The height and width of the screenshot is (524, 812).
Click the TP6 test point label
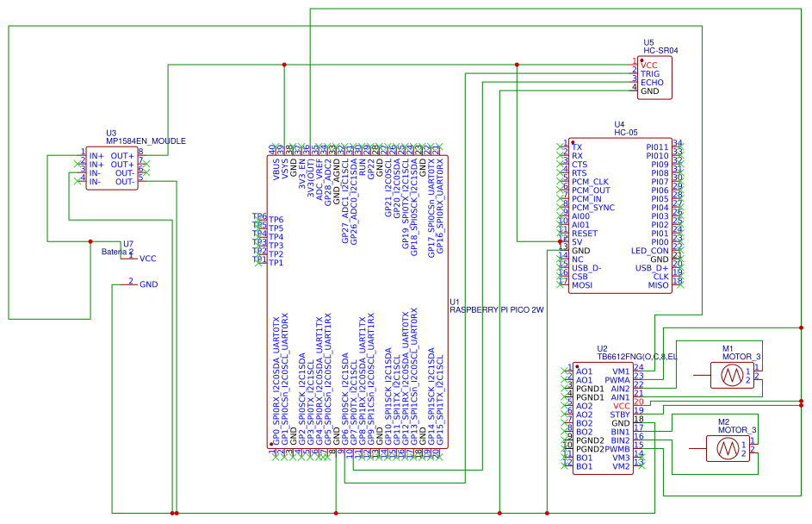(276, 219)
